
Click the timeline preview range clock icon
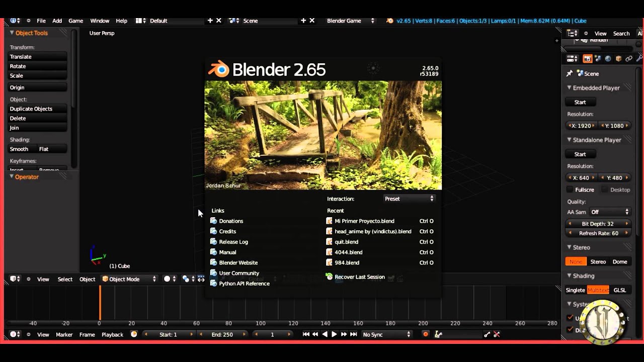(x=134, y=334)
